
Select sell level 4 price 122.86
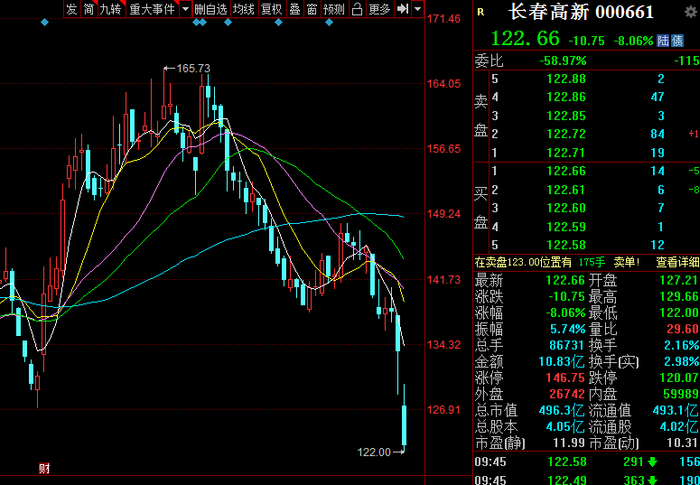(566, 97)
